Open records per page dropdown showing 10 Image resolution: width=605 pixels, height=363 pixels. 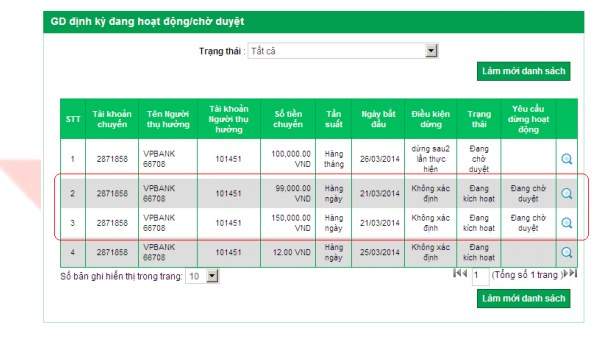202,276
